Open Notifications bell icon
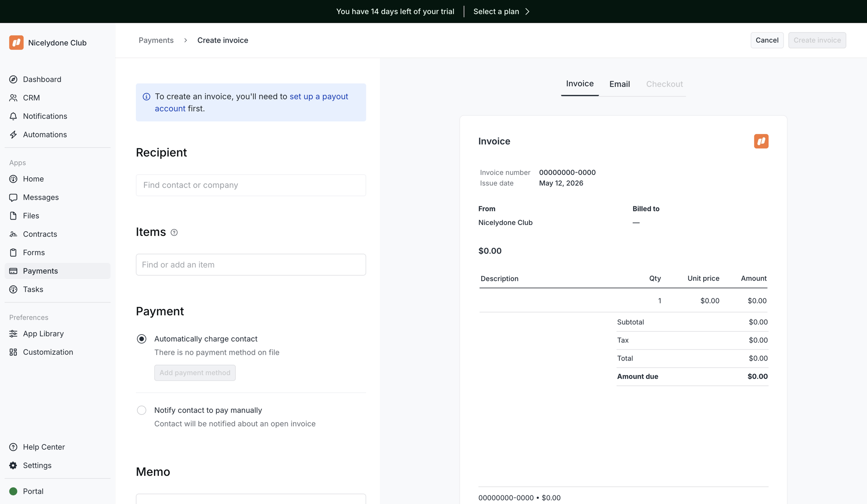Viewport: 867px width, 504px height. pyautogui.click(x=13, y=116)
